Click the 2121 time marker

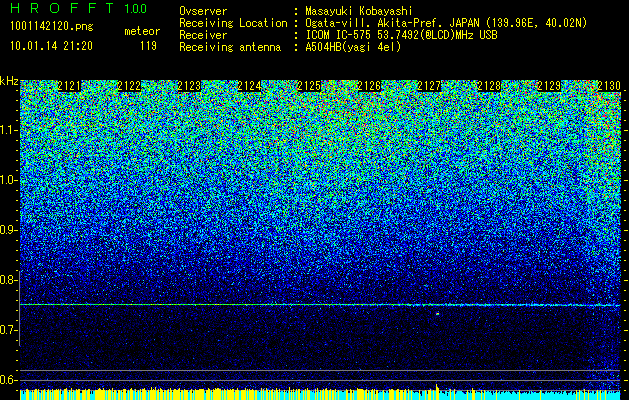(69, 86)
